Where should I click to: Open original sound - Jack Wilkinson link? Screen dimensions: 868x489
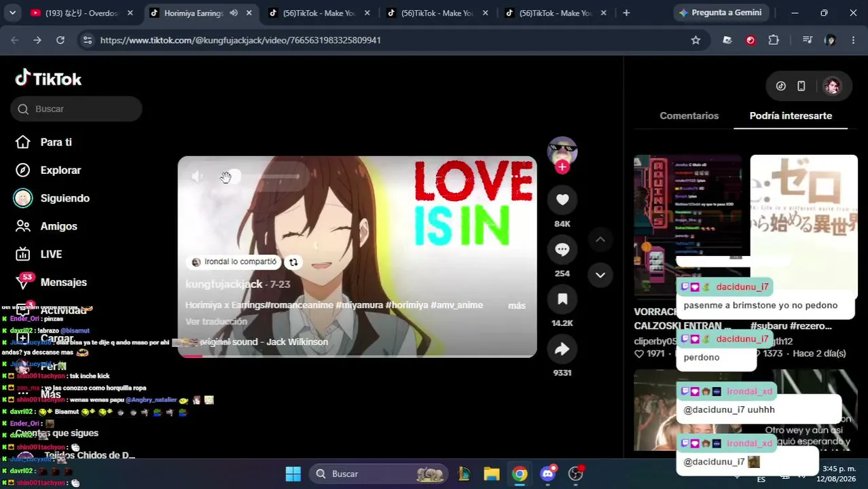(264, 342)
